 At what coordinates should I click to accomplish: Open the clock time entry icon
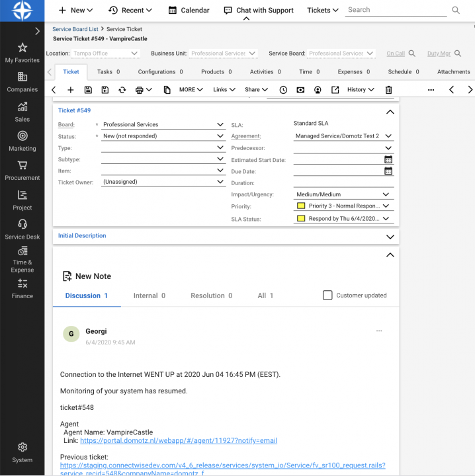283,90
